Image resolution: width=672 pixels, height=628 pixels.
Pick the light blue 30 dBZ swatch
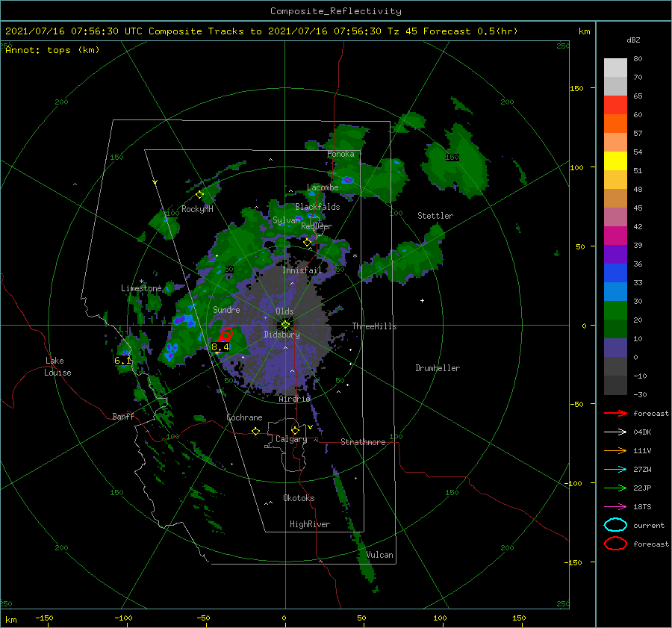pos(615,291)
